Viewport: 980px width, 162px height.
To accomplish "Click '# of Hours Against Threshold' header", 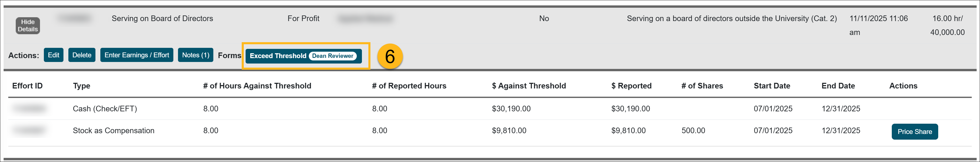I will (257, 86).
